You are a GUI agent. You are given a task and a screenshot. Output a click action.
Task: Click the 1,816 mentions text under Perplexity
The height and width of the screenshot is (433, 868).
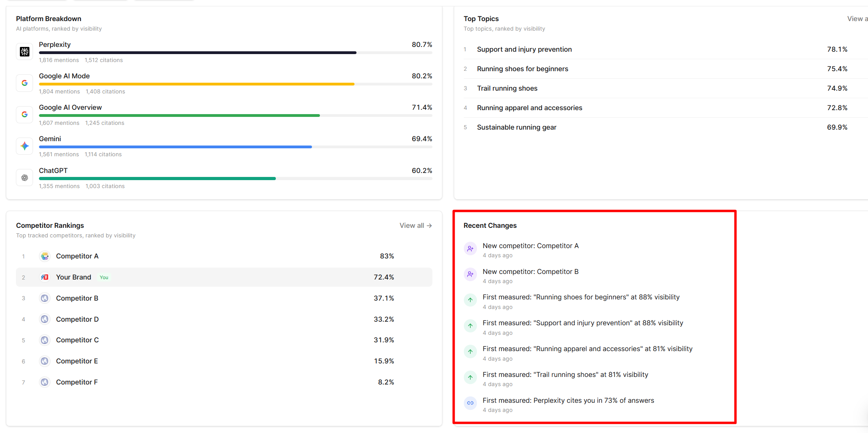pyautogui.click(x=59, y=60)
